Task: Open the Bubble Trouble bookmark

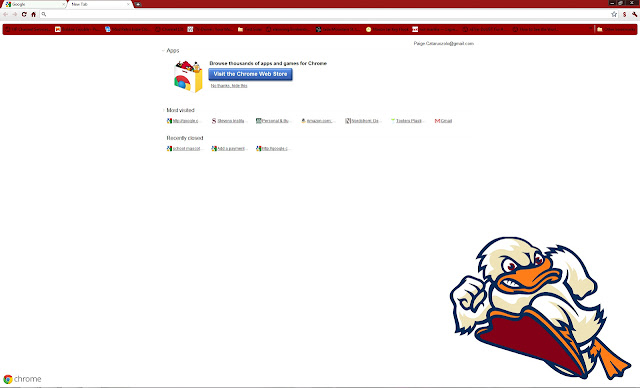Action: tap(77, 29)
